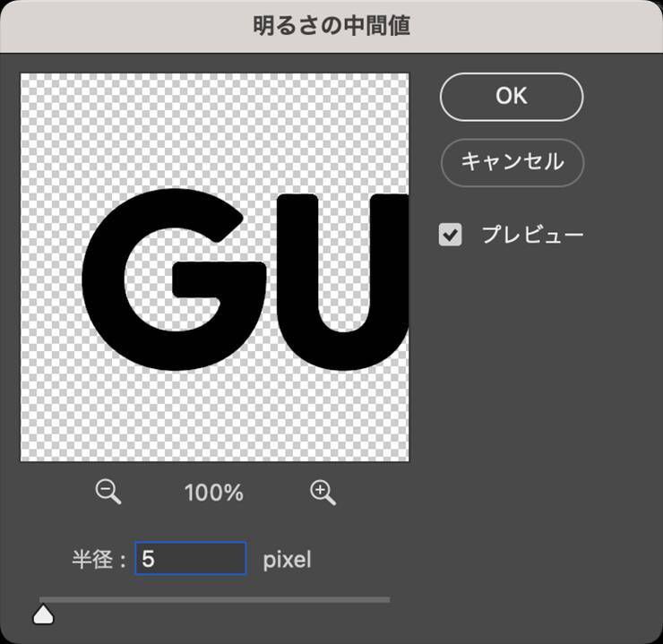Click the right end of radius slider

(x=387, y=599)
